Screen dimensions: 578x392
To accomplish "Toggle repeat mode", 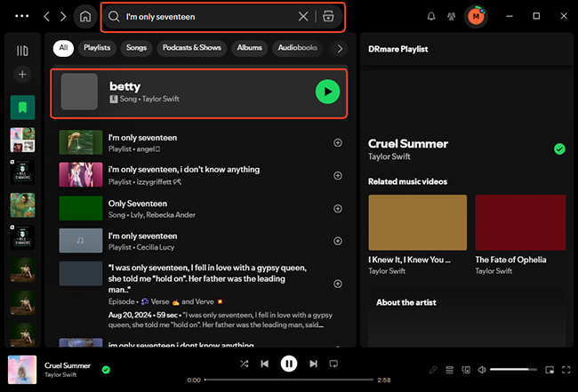I will click(333, 364).
